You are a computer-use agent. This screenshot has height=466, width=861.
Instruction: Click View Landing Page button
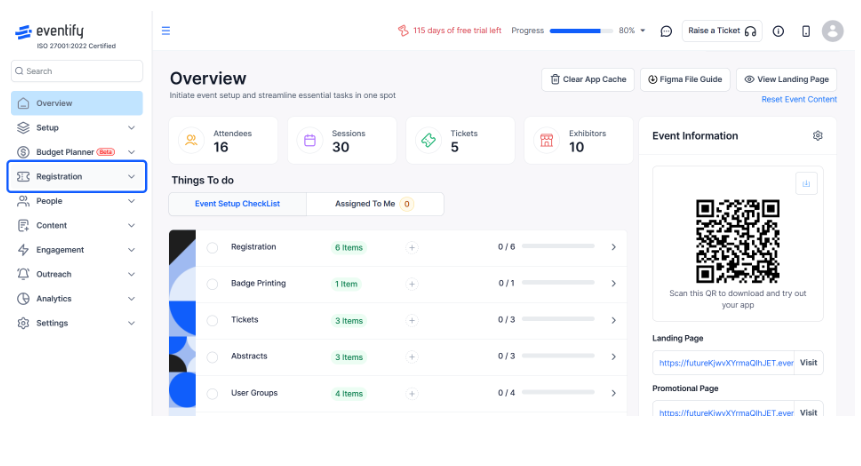tap(786, 80)
